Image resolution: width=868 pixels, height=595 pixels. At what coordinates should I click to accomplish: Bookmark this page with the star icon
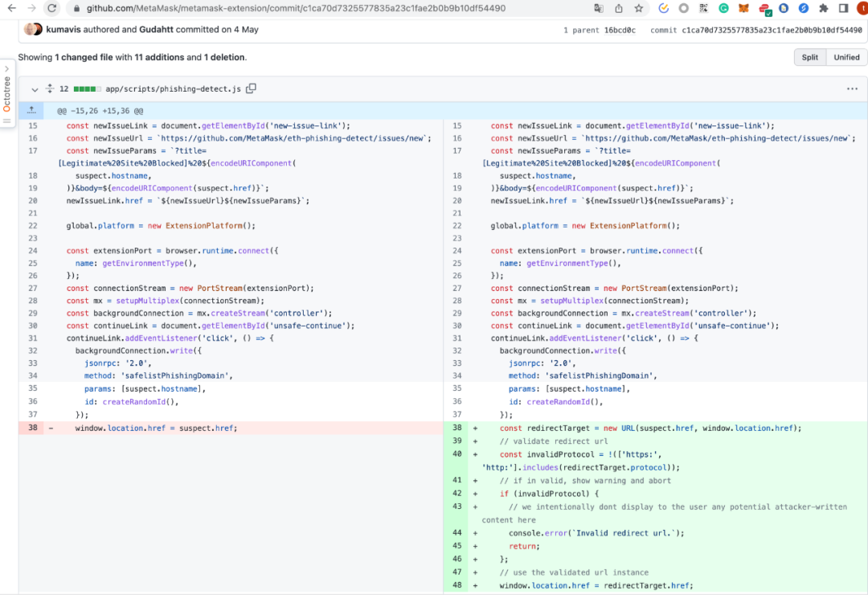pyautogui.click(x=639, y=8)
